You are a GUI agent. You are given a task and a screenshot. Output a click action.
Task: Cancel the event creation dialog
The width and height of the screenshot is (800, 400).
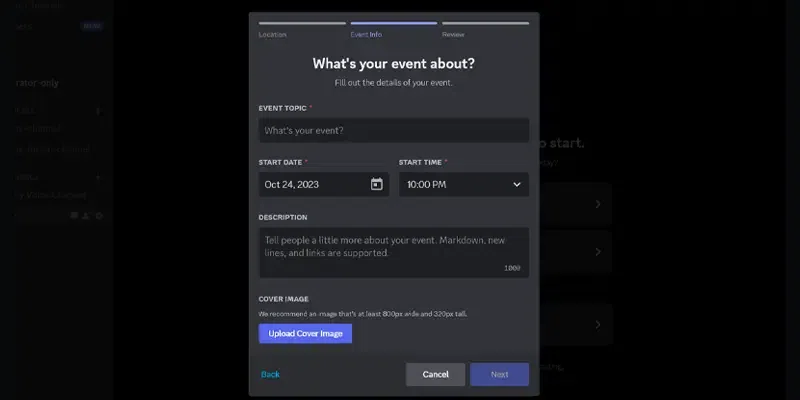[435, 374]
